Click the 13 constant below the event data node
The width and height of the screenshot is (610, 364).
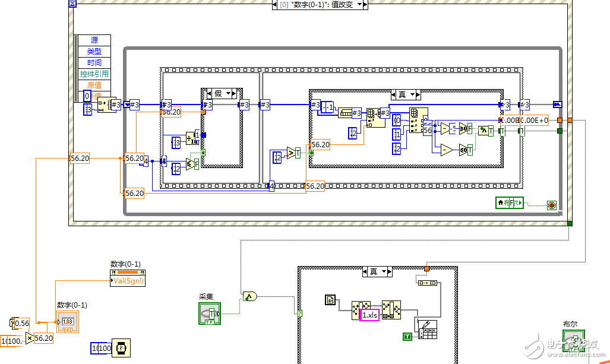(x=88, y=110)
